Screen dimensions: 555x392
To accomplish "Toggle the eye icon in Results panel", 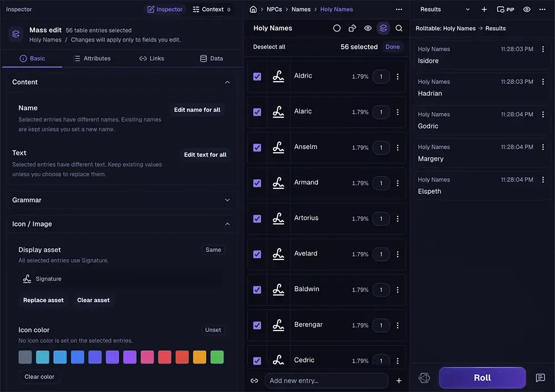I will pyautogui.click(x=527, y=9).
